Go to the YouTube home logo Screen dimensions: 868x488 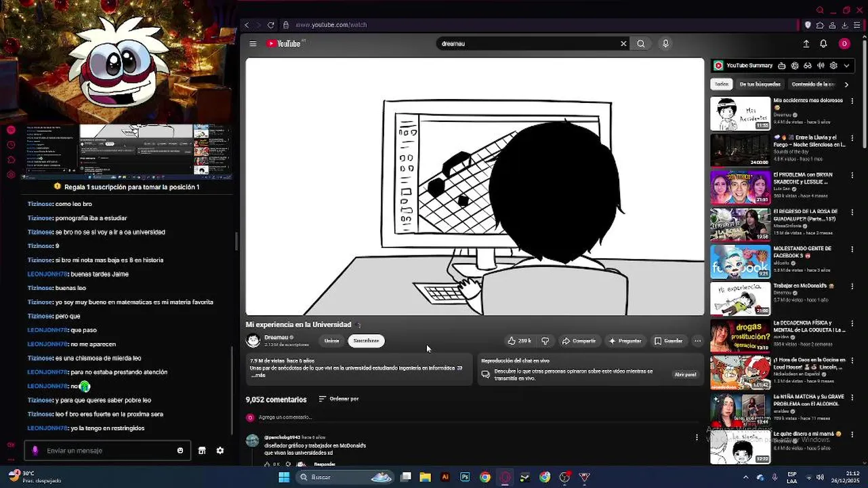[283, 43]
